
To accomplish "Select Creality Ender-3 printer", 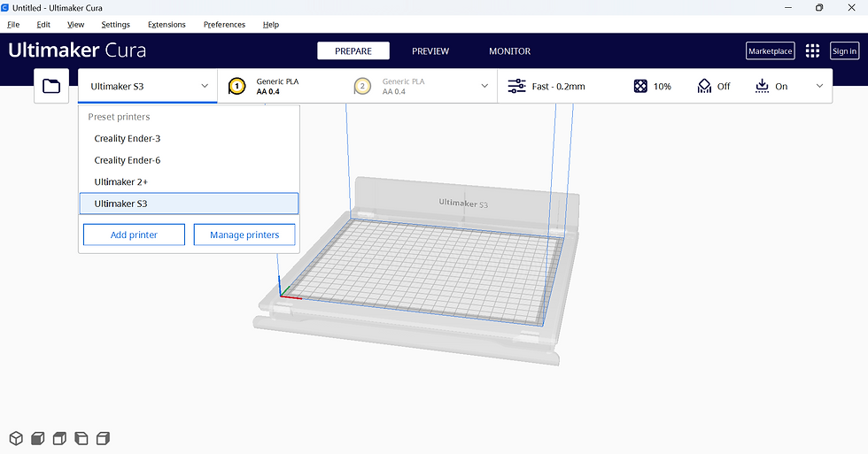I will 189,138.
